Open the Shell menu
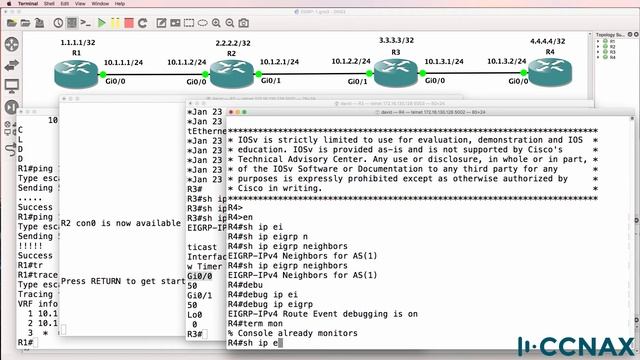Screen dimensions: 640x360 coord(49,3)
